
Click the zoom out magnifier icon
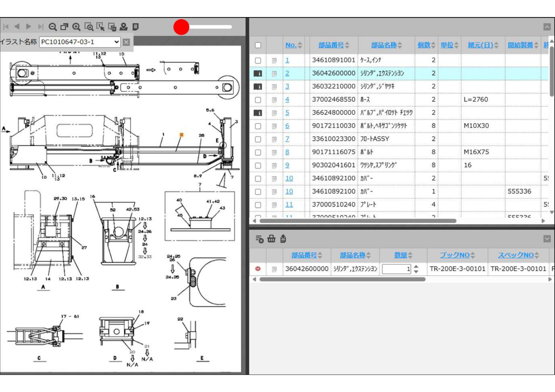[x=52, y=27]
